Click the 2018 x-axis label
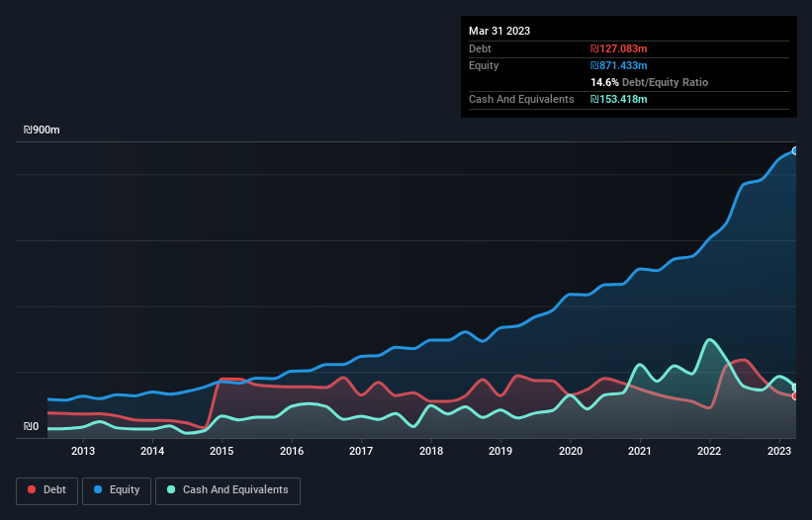Viewport: 812px width, 520px height. 431,452
